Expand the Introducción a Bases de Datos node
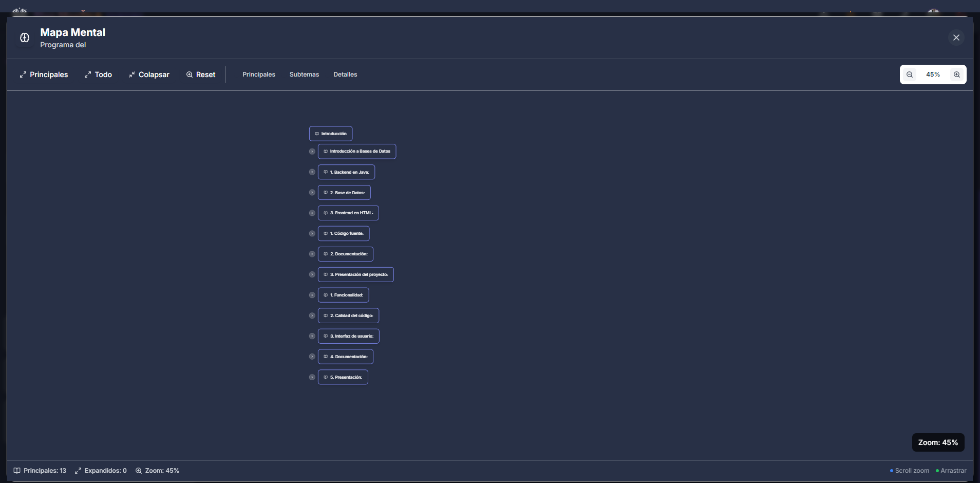The image size is (980, 483). click(312, 152)
